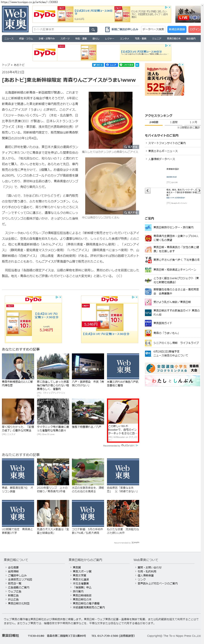Open the 岩木山 LIVE camera banner
The height and width of the screenshot is (644, 204).
pos(188,14)
